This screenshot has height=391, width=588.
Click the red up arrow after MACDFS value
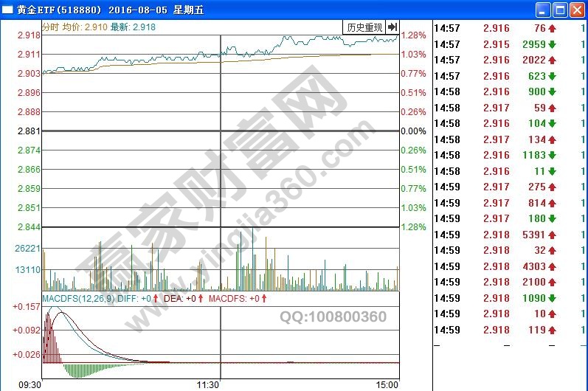click(x=264, y=299)
